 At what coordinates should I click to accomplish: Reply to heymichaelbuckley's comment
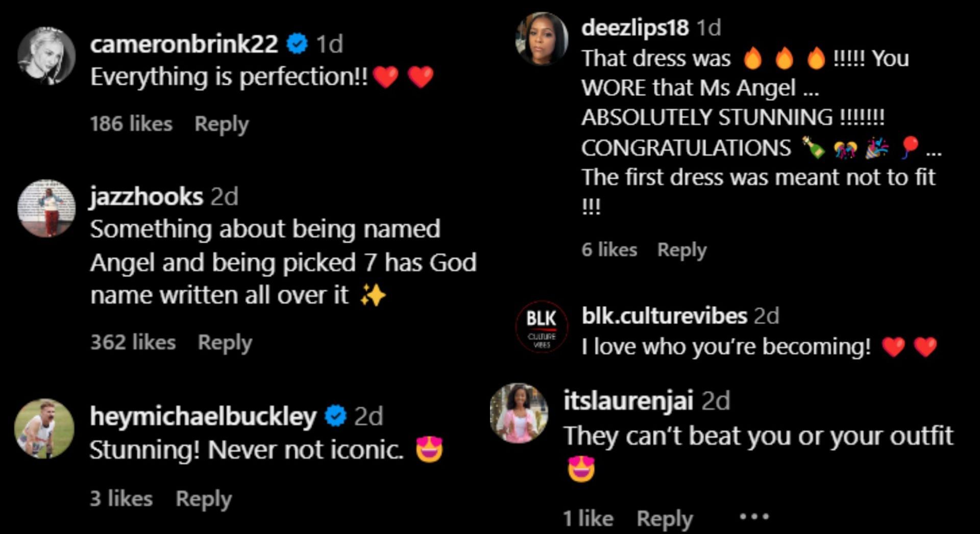coord(203,498)
